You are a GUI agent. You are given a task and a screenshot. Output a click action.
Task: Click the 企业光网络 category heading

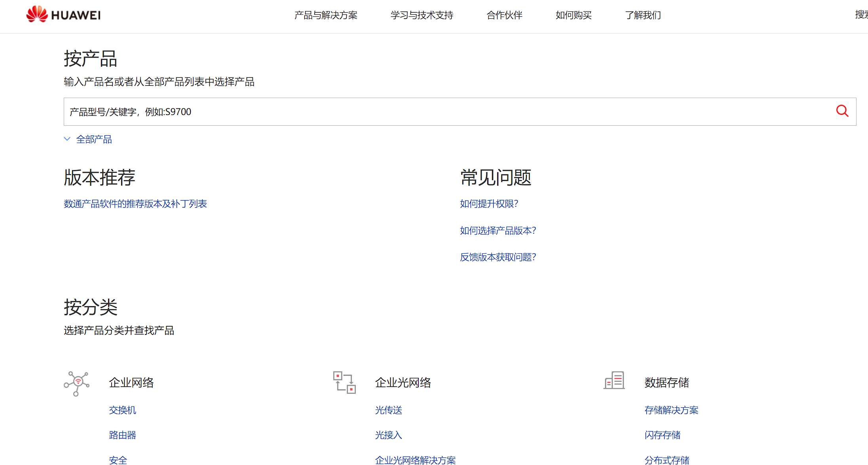tap(403, 382)
